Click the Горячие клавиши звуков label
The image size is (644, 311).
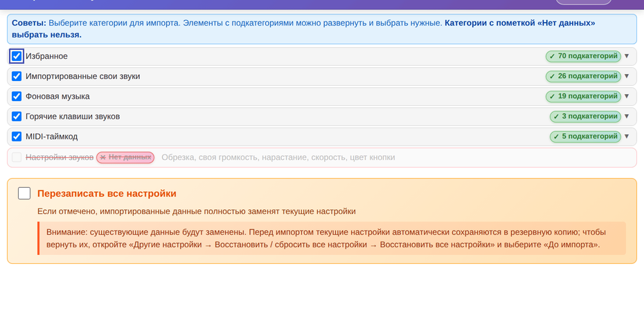coord(73,116)
